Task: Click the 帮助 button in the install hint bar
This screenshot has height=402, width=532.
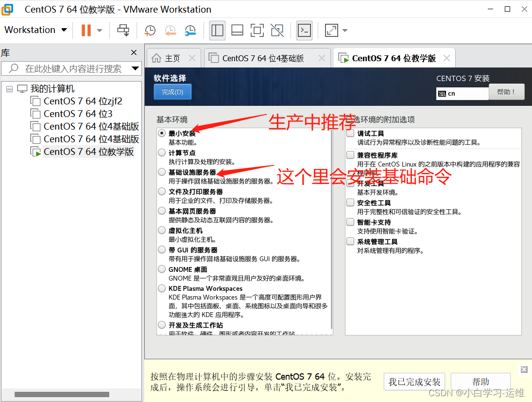Action: tap(481, 382)
